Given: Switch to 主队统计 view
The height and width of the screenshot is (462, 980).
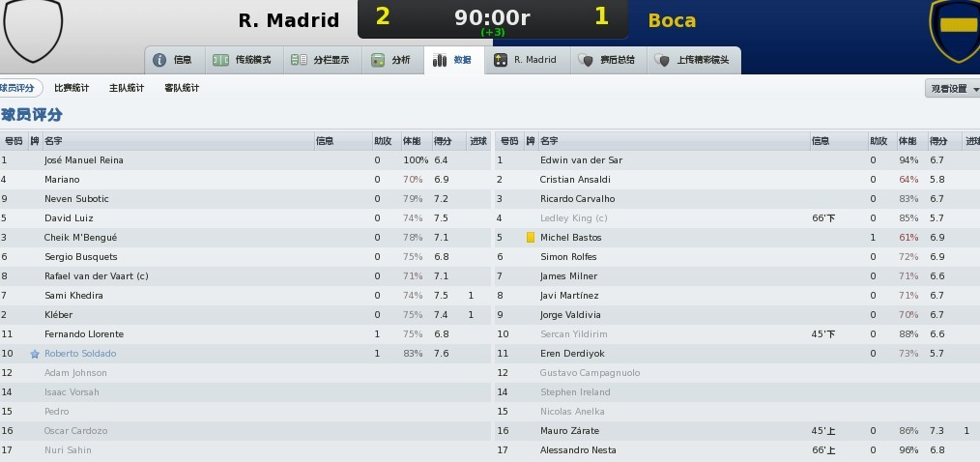Looking at the screenshot, I should click(x=127, y=88).
